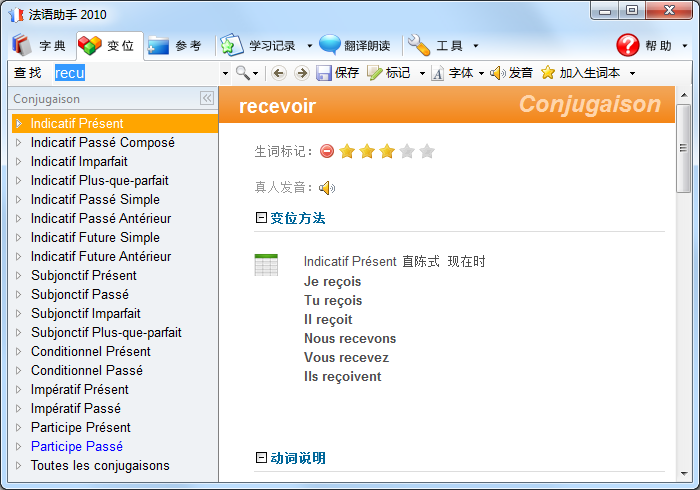Switch to the 字典 dictionary tab

click(40, 46)
